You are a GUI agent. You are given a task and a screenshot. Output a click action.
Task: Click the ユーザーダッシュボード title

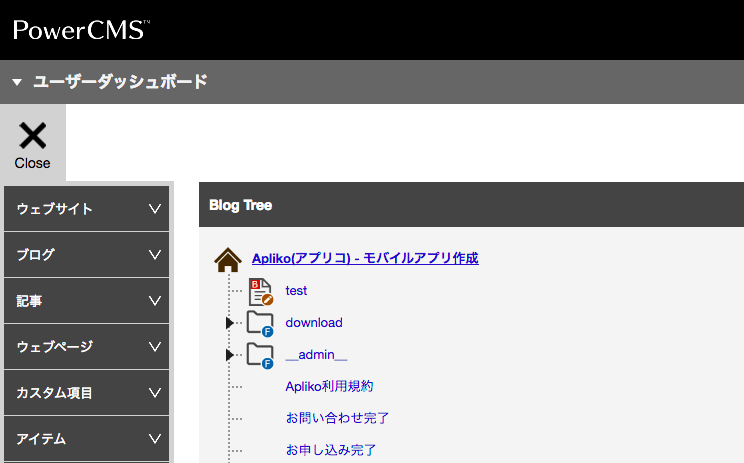pyautogui.click(x=120, y=82)
